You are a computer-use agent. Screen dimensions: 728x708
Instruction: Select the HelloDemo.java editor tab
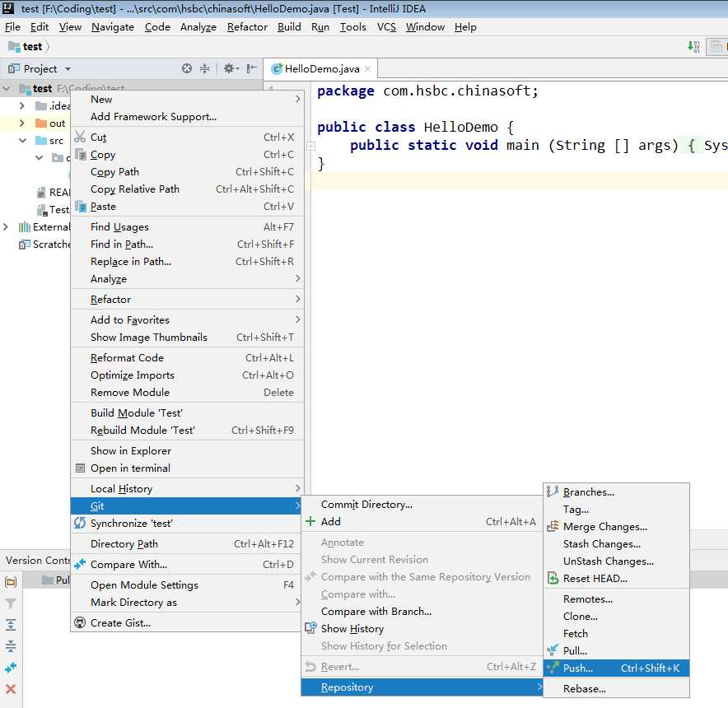pos(322,68)
